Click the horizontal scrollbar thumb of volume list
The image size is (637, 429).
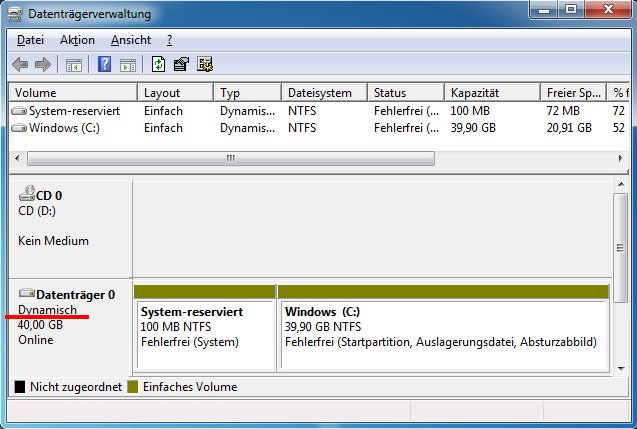pos(231,158)
